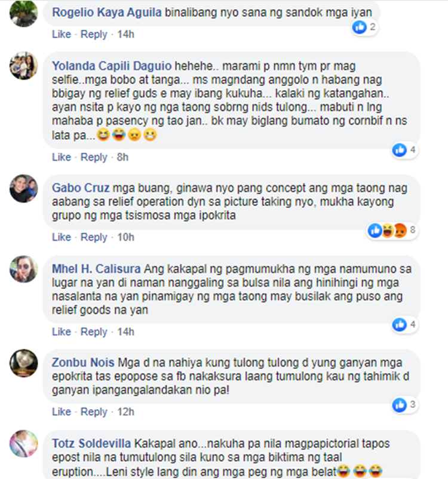This screenshot has height=479, width=448.
Task: Like Gabo Cruz's comment
Action: click(x=61, y=237)
